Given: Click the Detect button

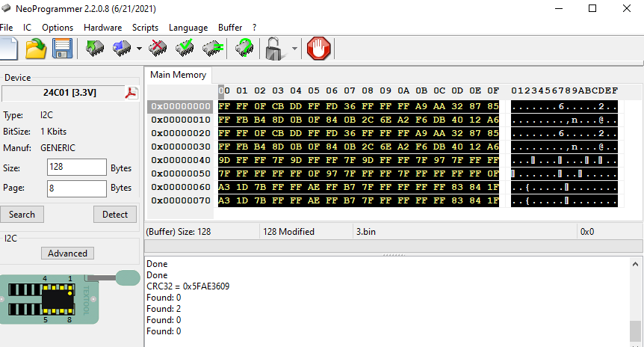Looking at the screenshot, I should (x=115, y=215).
